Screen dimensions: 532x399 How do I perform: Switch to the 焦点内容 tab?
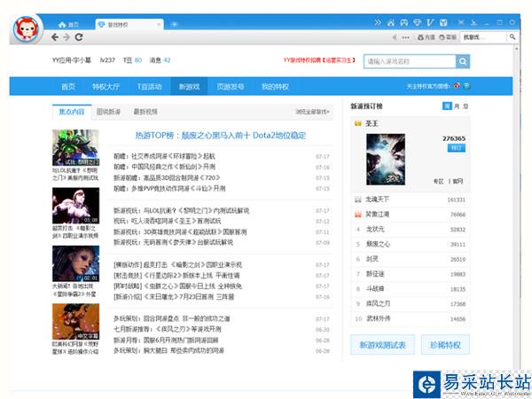click(72, 112)
